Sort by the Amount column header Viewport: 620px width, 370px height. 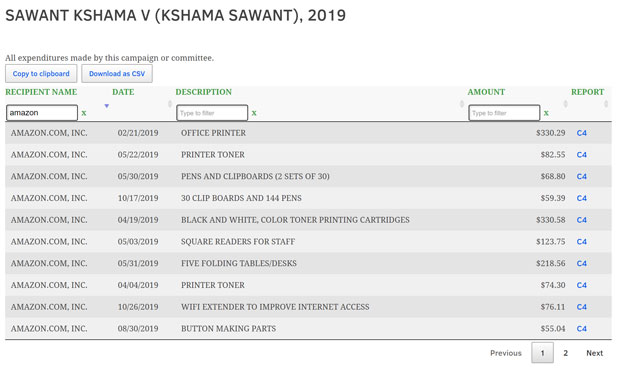[x=486, y=92]
